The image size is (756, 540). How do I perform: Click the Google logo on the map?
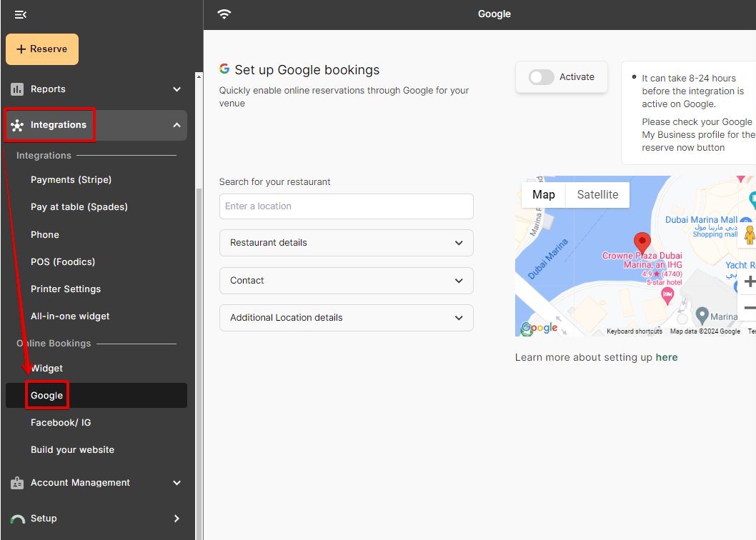pos(539,328)
